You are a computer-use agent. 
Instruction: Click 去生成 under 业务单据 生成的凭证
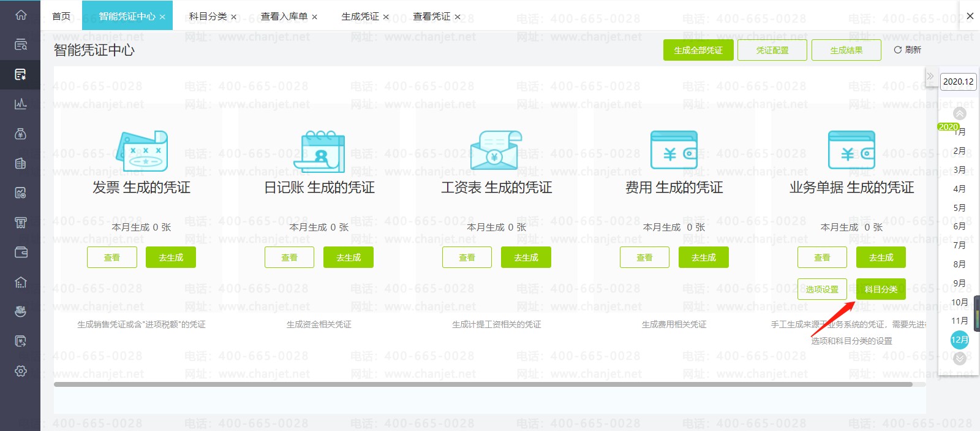click(x=881, y=257)
